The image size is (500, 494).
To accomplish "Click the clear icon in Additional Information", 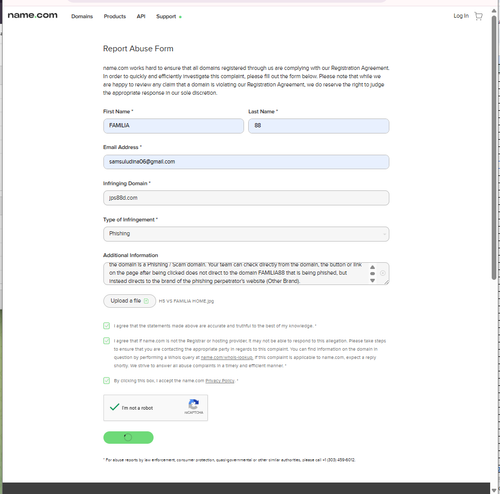I will coord(383,273).
